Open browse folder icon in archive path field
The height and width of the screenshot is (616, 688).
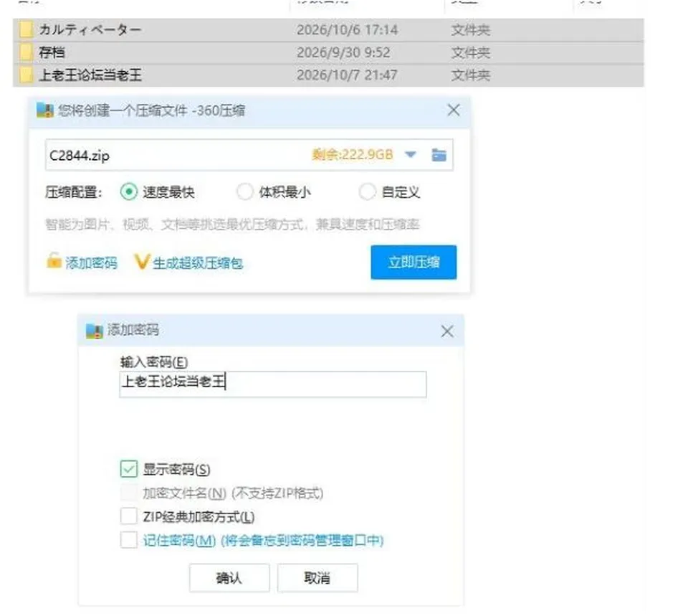[x=439, y=155]
